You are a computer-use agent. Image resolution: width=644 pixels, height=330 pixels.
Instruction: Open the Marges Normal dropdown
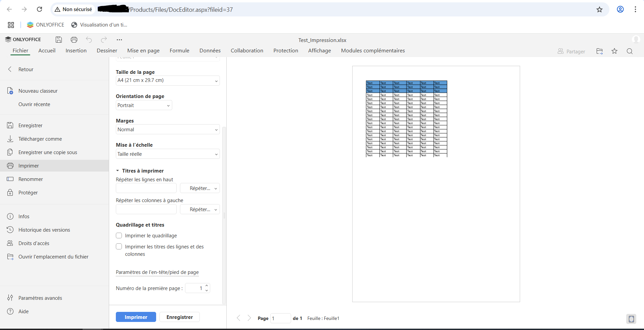click(168, 130)
